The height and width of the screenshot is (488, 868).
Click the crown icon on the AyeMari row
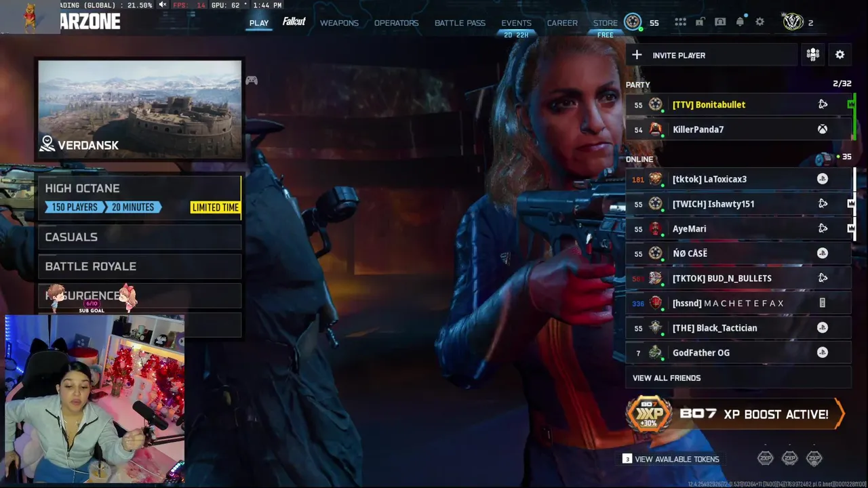pyautogui.click(x=852, y=228)
